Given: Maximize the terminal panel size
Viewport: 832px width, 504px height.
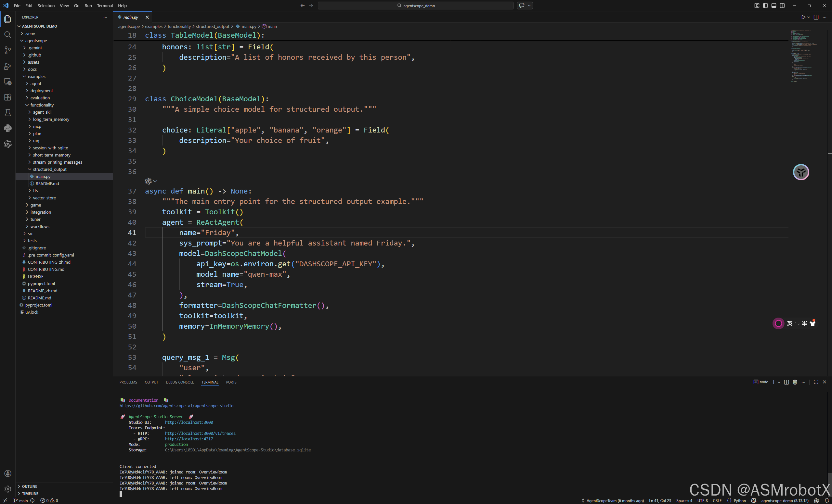Looking at the screenshot, I should (816, 382).
